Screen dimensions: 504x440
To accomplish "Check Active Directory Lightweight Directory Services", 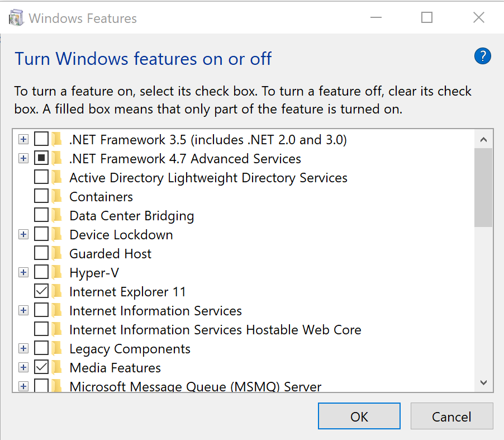I will click(x=41, y=177).
